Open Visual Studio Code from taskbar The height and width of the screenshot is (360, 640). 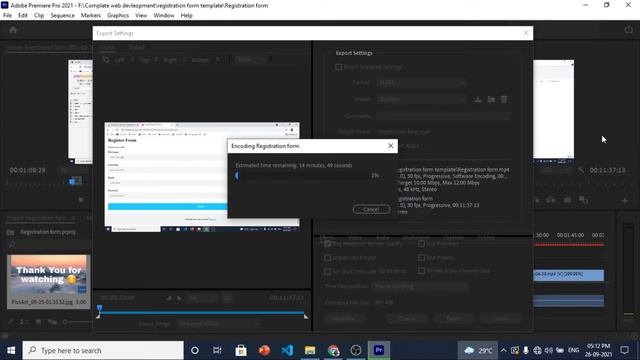(x=287, y=350)
